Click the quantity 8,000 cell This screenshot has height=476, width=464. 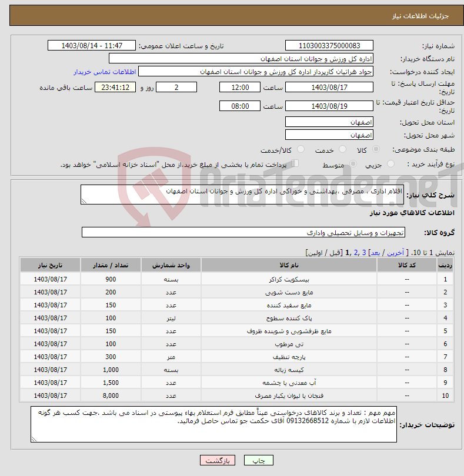[x=111, y=395]
